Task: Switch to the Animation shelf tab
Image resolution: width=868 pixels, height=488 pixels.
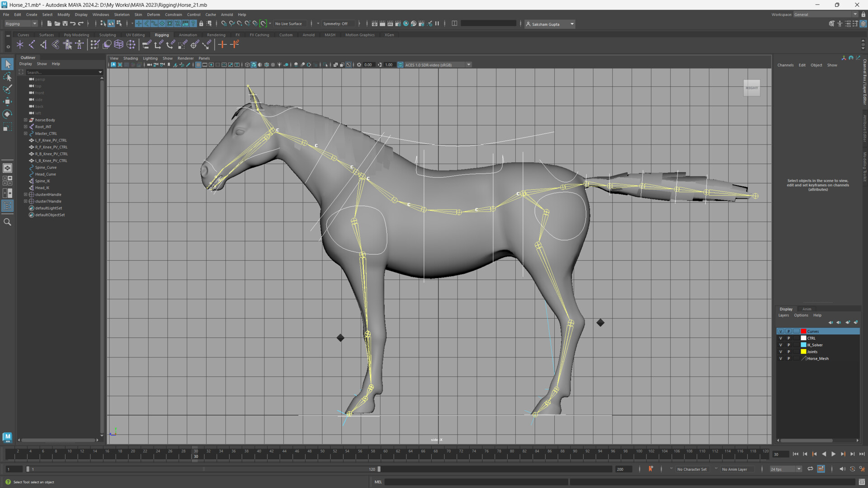Action: pos(188,35)
